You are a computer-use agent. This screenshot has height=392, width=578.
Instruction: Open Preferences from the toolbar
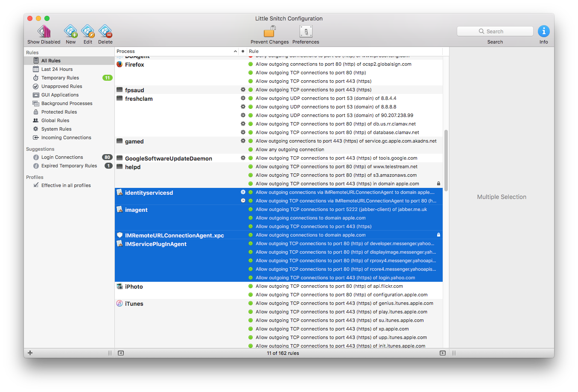(306, 31)
